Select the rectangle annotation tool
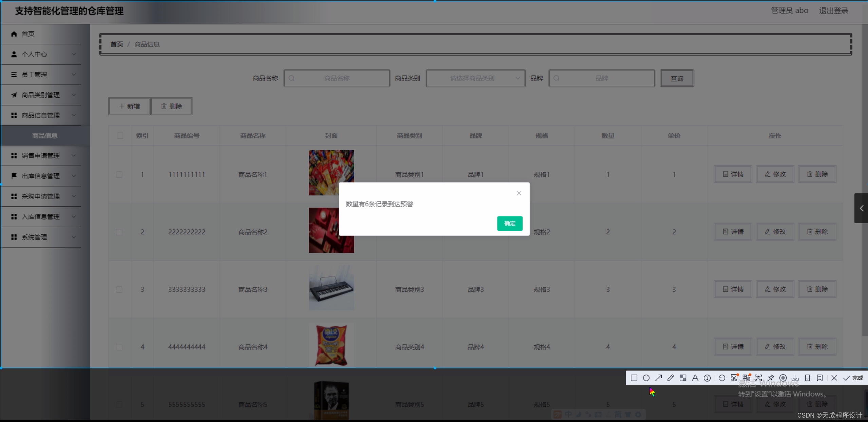Viewport: 868px width, 422px height. click(634, 378)
